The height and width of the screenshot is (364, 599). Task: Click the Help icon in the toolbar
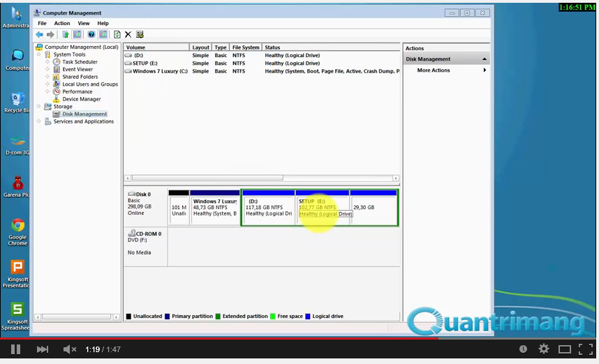[91, 34]
